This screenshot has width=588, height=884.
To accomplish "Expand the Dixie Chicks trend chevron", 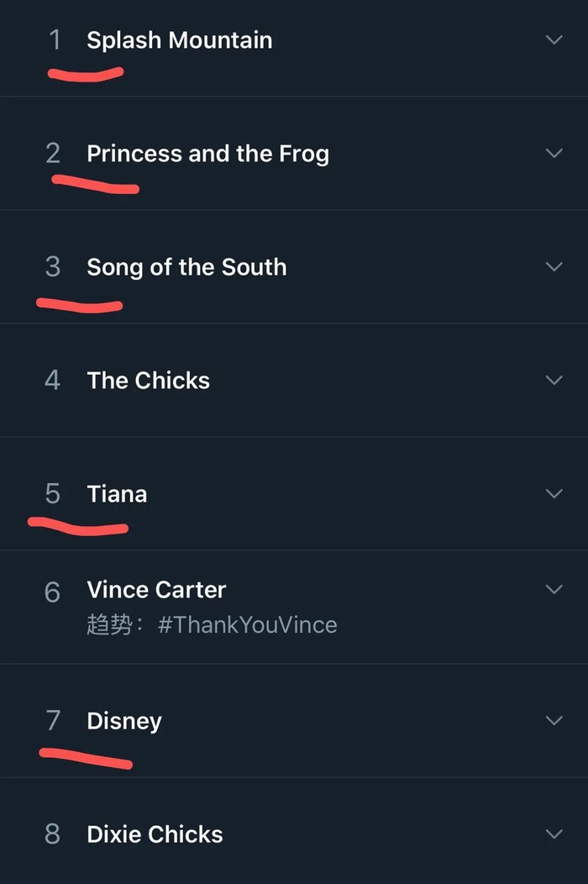I will pyautogui.click(x=554, y=834).
